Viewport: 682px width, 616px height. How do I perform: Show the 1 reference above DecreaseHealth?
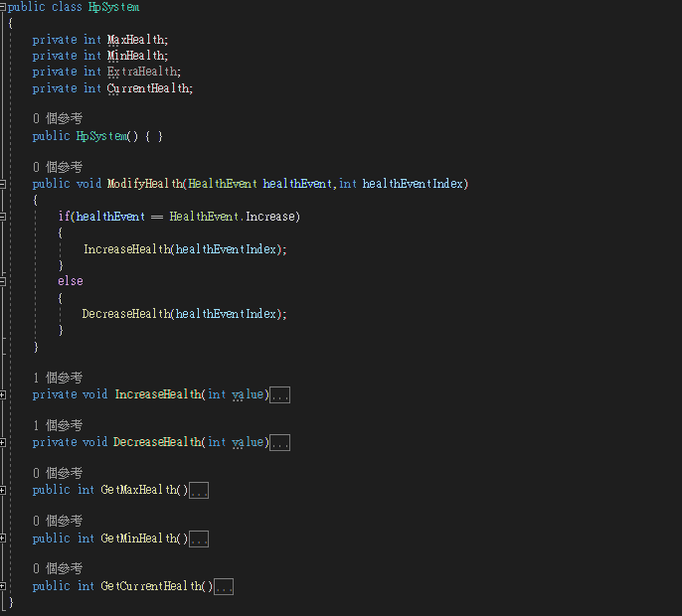click(x=57, y=425)
